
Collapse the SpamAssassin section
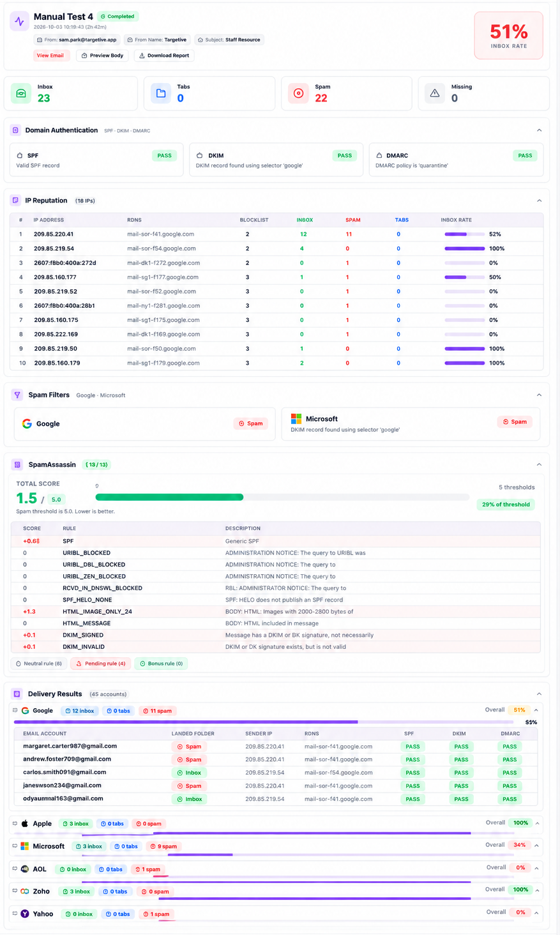pos(539,464)
